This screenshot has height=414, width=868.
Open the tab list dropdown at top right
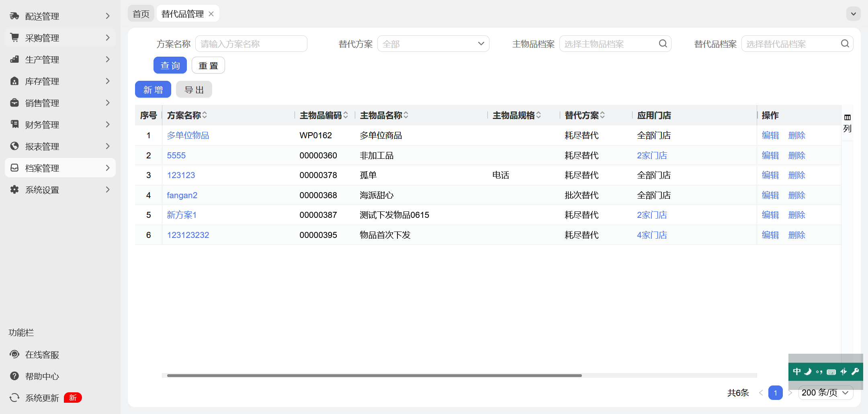click(x=854, y=14)
